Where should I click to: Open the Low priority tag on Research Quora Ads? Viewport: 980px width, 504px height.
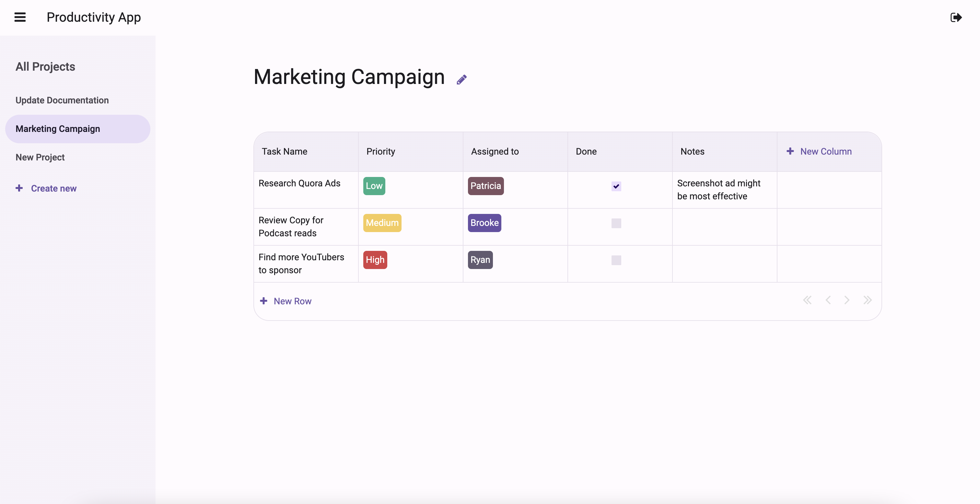point(374,186)
